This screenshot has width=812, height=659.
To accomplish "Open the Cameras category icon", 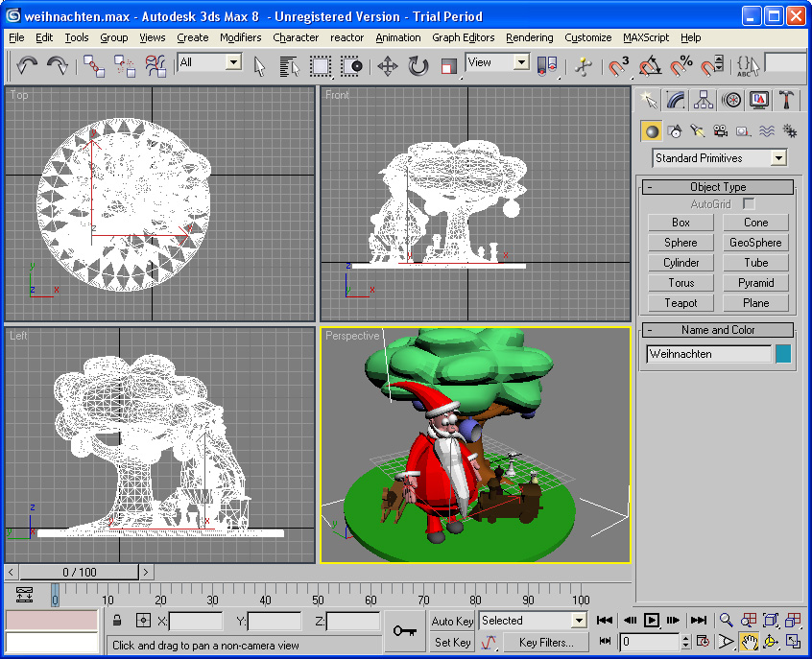I will [x=721, y=131].
